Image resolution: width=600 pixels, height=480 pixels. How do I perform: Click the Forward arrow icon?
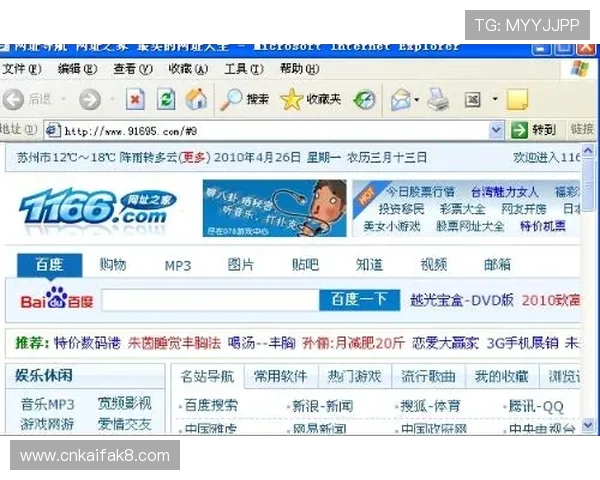(90, 100)
